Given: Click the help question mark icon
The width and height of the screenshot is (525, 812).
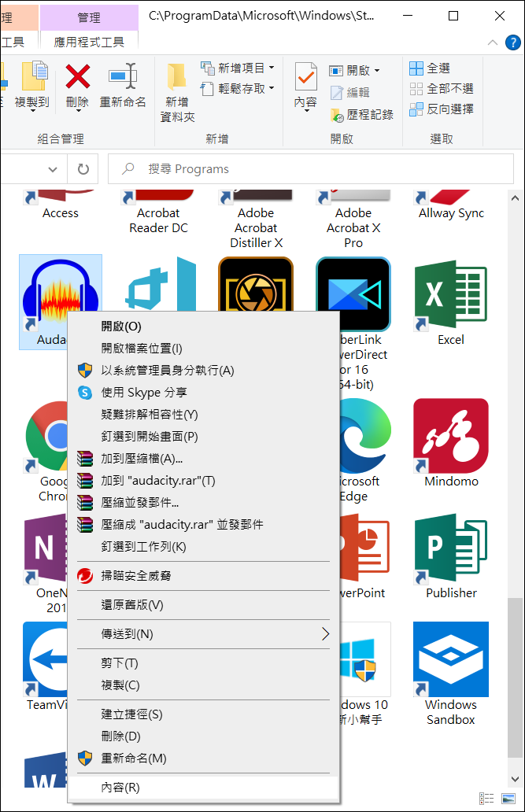Looking at the screenshot, I should [512, 42].
